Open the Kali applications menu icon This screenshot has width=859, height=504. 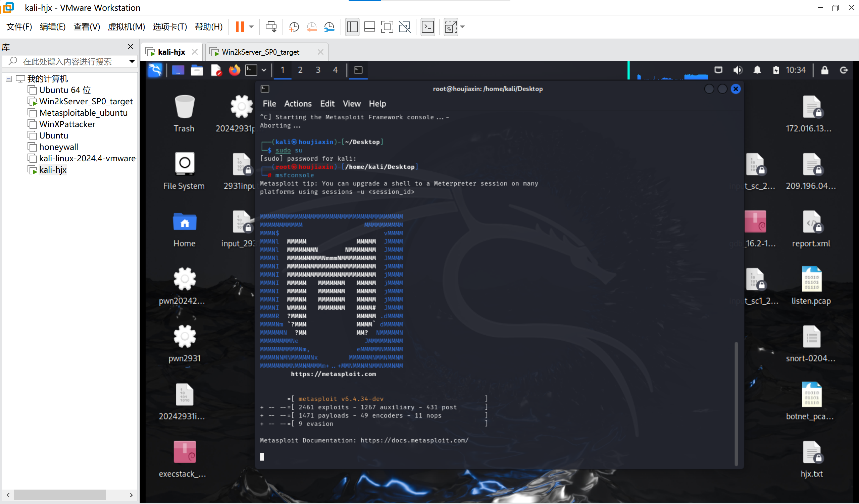[155, 70]
